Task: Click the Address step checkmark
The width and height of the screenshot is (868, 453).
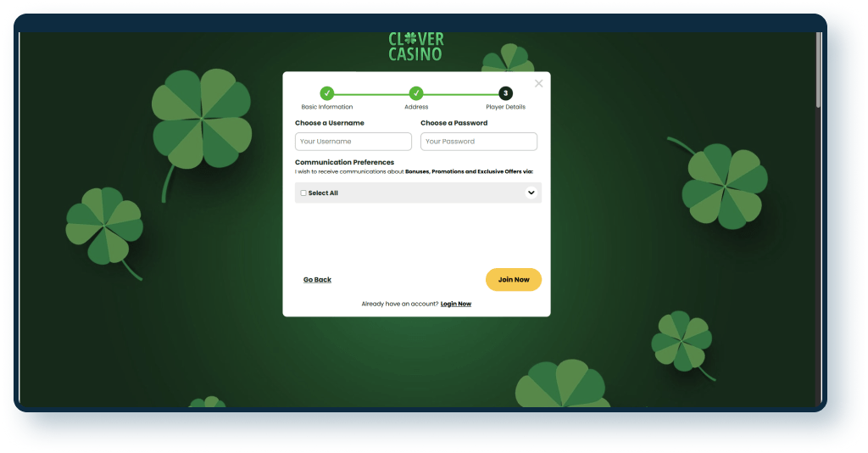Action: click(416, 93)
